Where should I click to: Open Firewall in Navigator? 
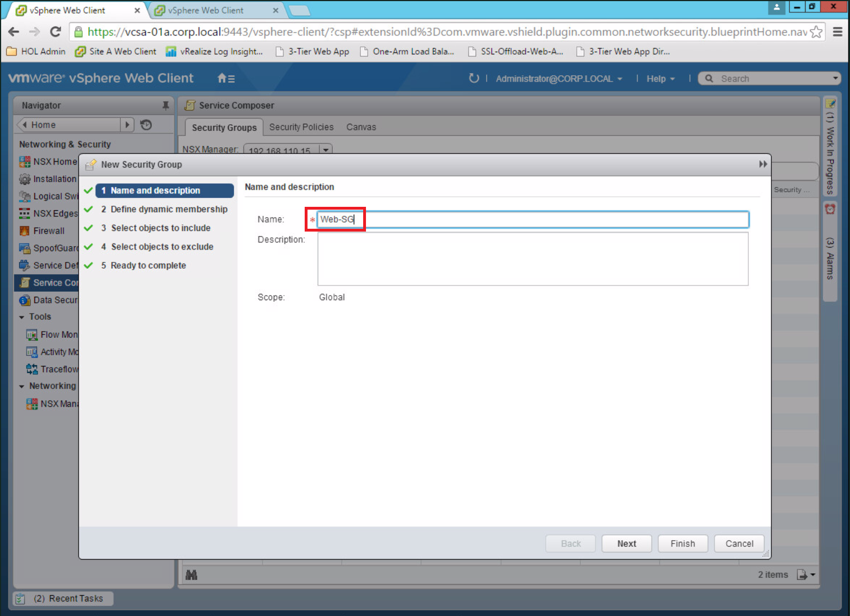(42, 231)
